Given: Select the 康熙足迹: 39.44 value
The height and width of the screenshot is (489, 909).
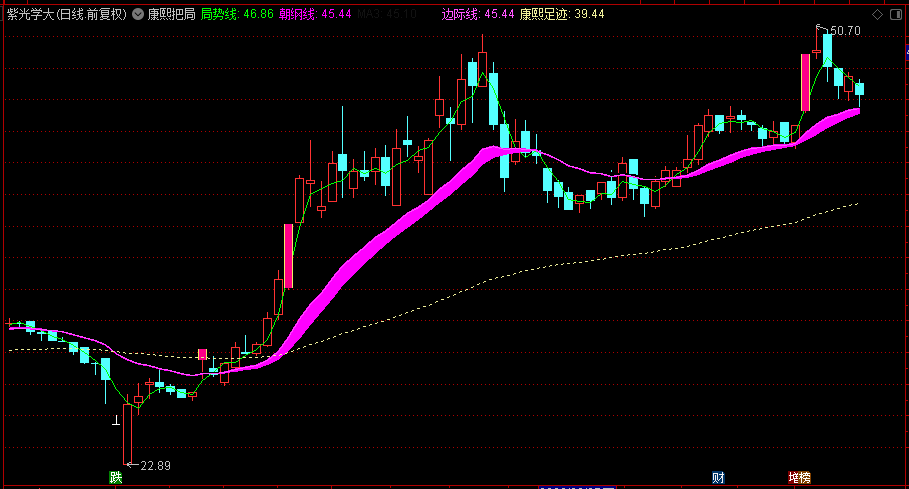Looking at the screenshot, I should coord(562,14).
